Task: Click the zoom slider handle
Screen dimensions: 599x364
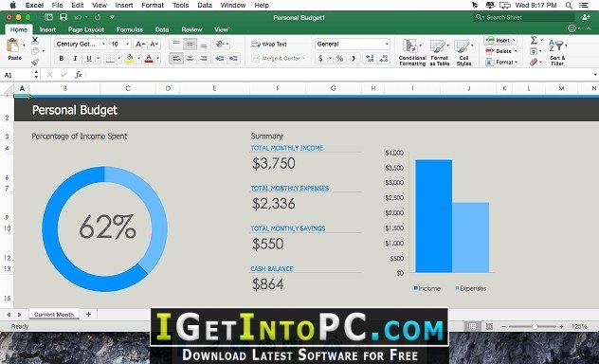Action: tap(535, 327)
